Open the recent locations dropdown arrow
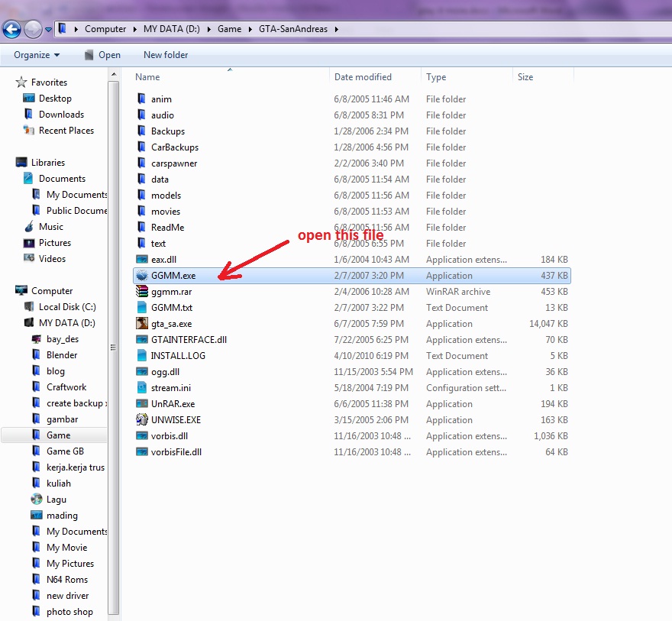The height and width of the screenshot is (621, 672). click(48, 30)
